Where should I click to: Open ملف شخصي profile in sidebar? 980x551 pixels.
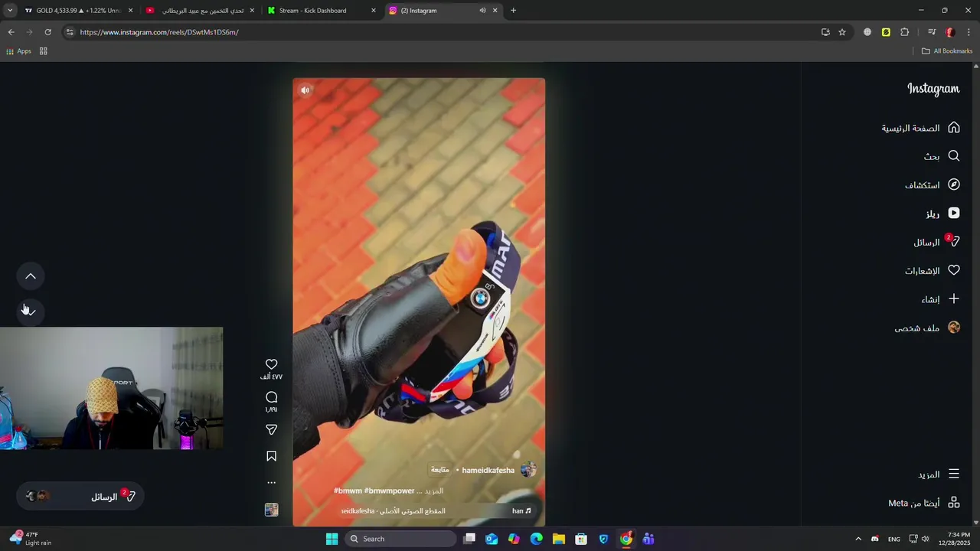point(927,328)
